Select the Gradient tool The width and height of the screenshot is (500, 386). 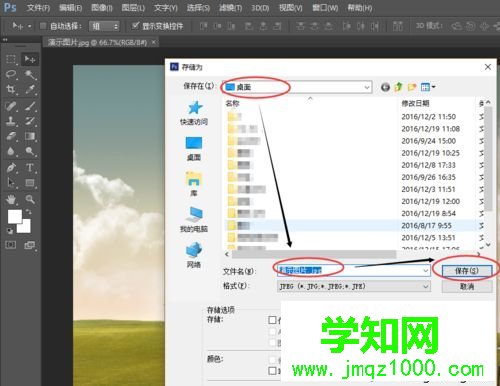(x=30, y=136)
